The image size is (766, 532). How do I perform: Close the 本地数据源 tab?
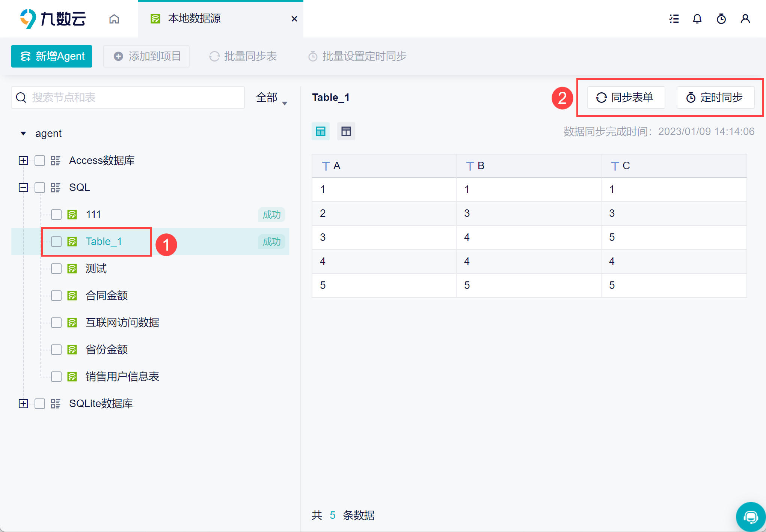[294, 19]
